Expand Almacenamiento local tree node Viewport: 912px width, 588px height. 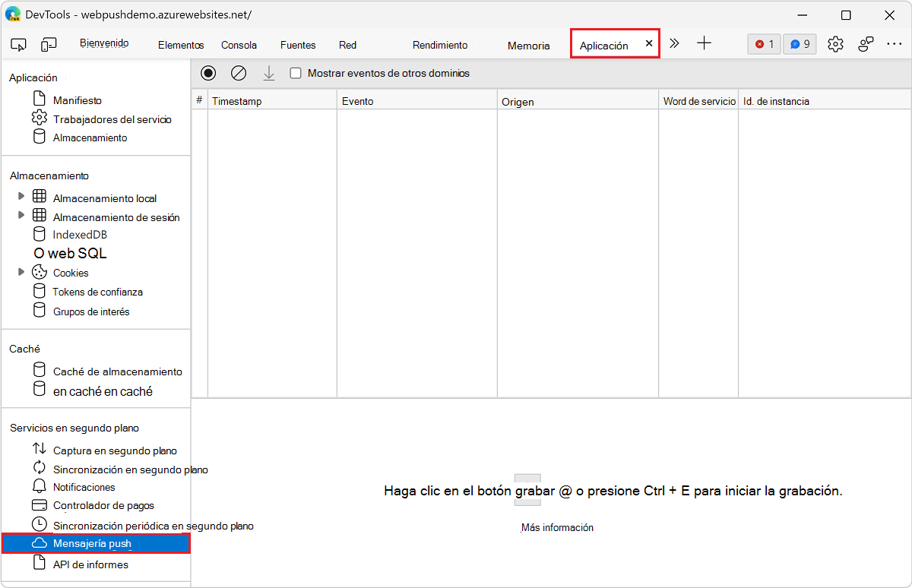click(21, 197)
